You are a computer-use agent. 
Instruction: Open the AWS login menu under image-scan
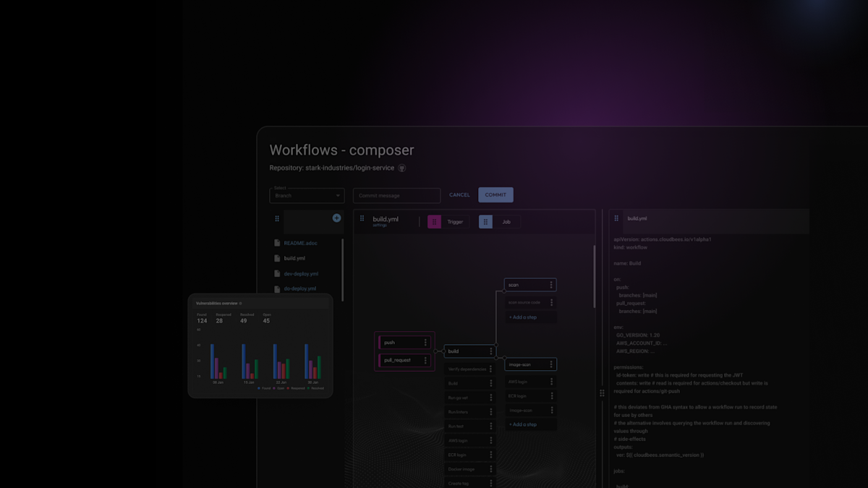pos(551,382)
